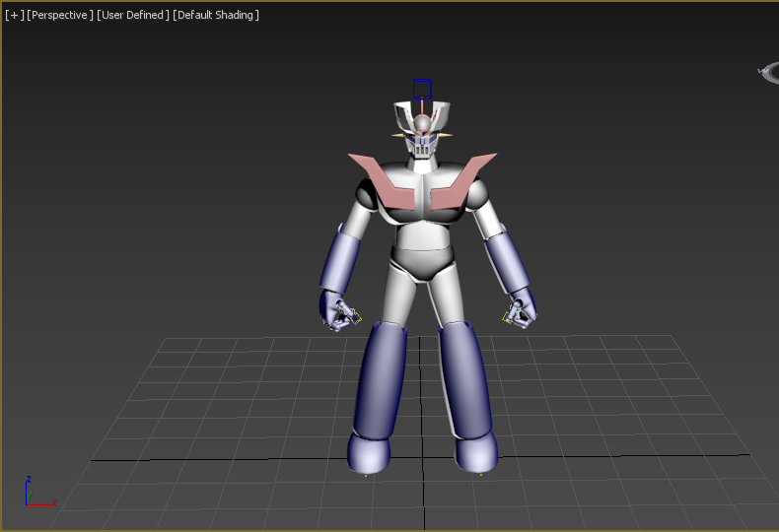Open the [+] viewport general menu
Screen dimensions: 779x532
click(x=15, y=15)
